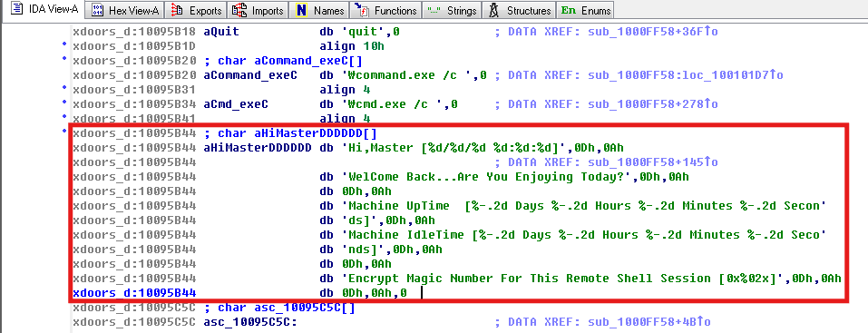
Task: Click the 'nds]' string fragment
Action: pyautogui.click(x=364, y=250)
